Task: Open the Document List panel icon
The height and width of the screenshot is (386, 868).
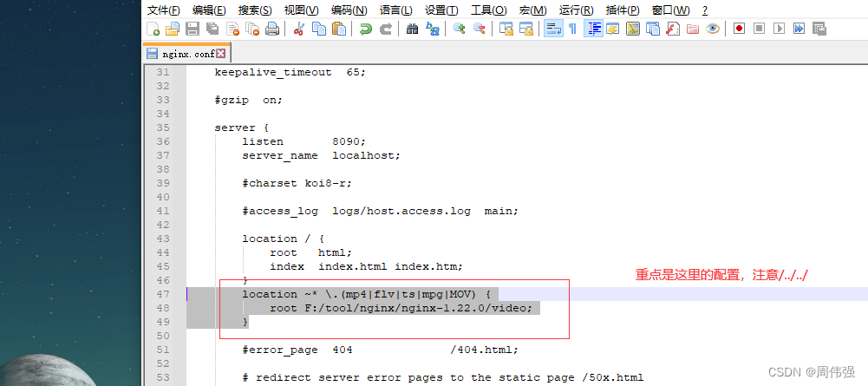Action: [x=653, y=29]
